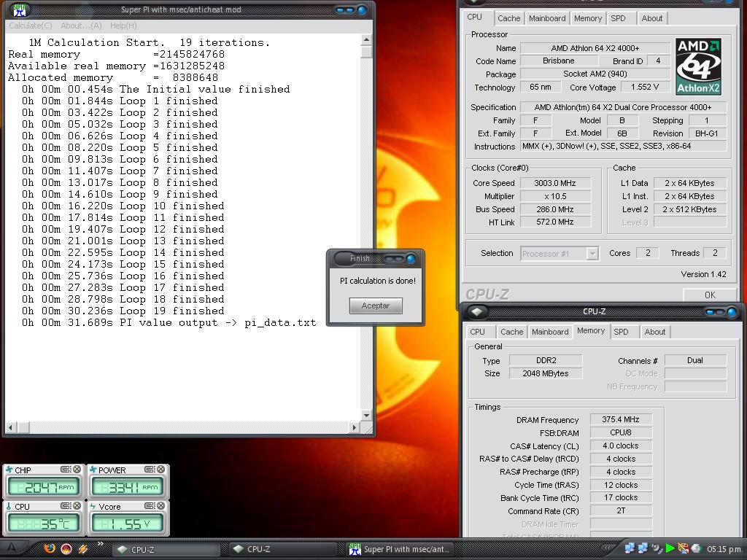Click the taskbar clock showing 05:15 p.m.
Image resolution: width=747 pixels, height=560 pixels.
pyautogui.click(x=724, y=549)
